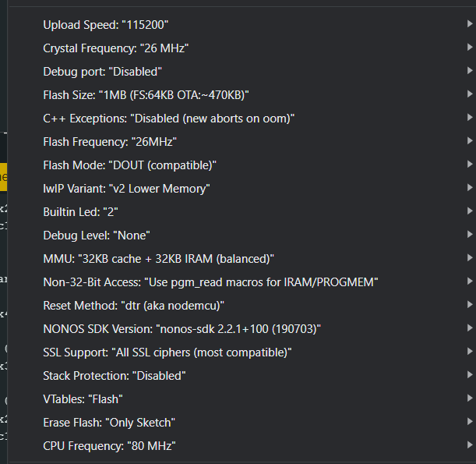Open the lwIP Variant entry

click(x=242, y=189)
